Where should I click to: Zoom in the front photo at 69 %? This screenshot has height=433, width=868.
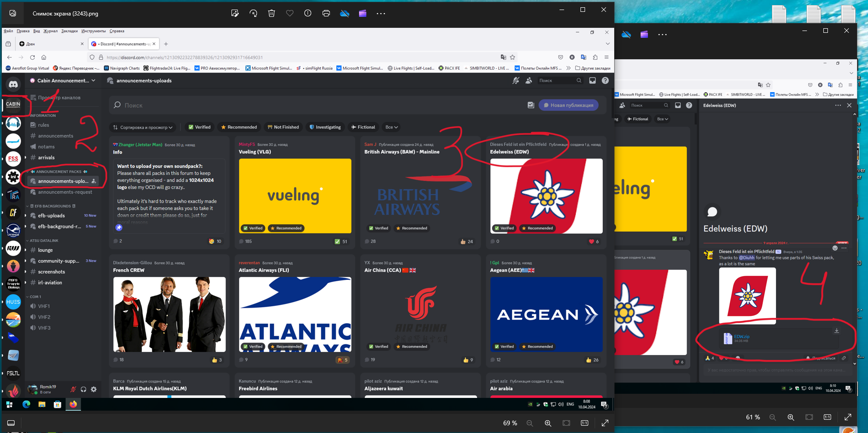548,423
